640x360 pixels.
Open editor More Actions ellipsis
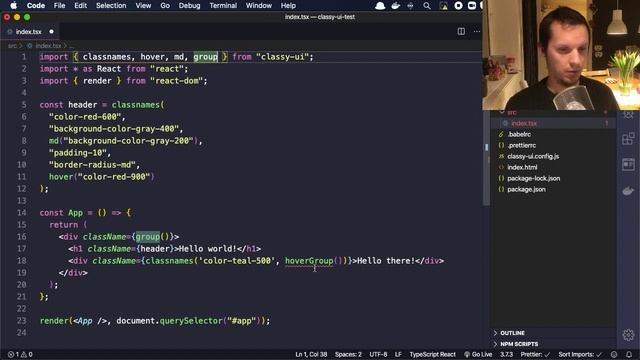pyautogui.click(x=477, y=31)
